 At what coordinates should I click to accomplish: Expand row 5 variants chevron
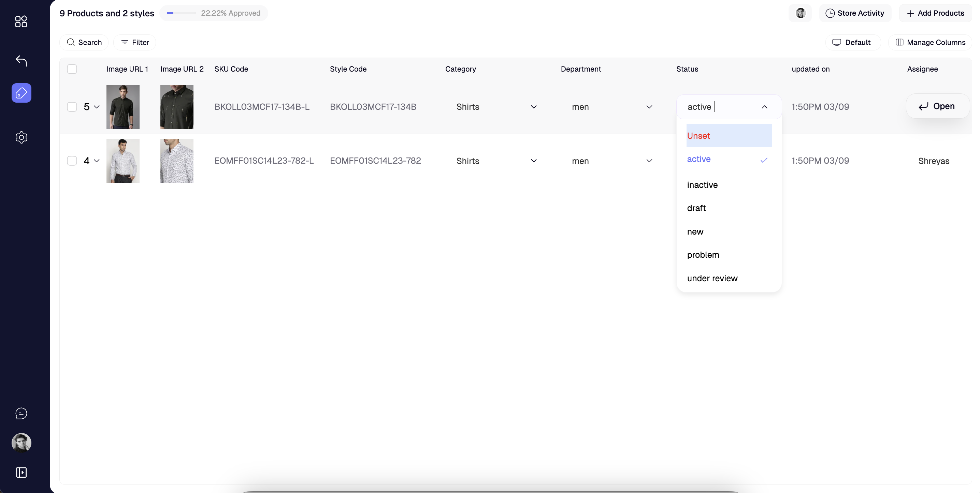point(97,107)
